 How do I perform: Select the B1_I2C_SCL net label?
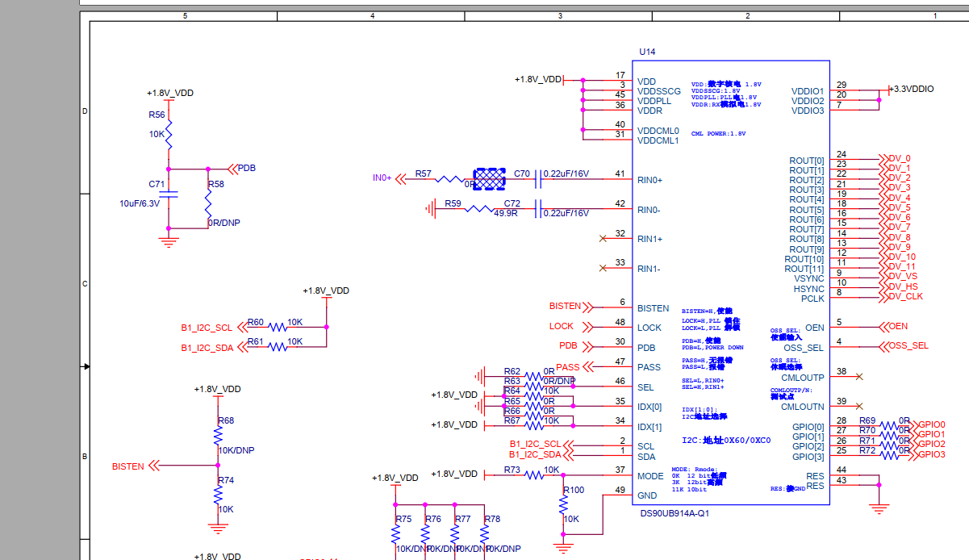pyautogui.click(x=207, y=328)
